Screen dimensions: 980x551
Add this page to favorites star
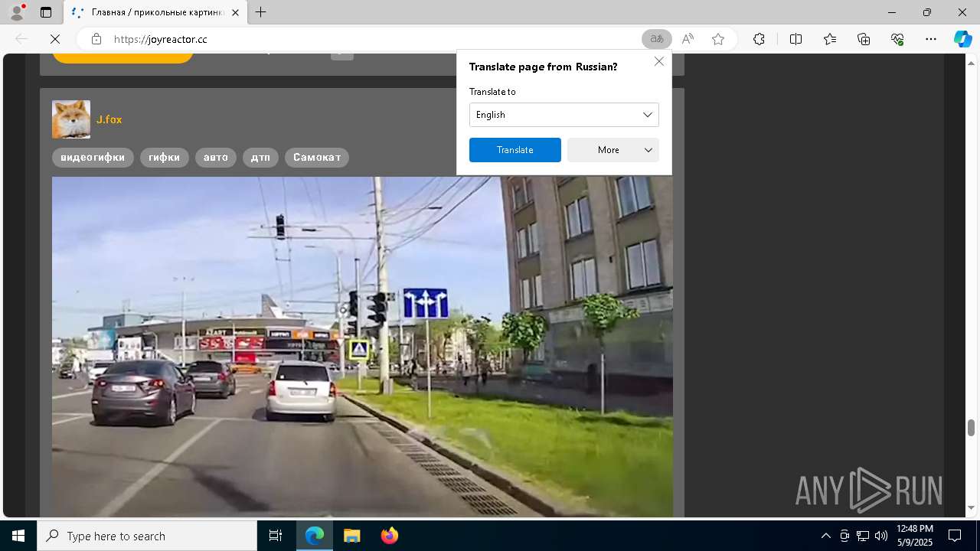click(718, 39)
